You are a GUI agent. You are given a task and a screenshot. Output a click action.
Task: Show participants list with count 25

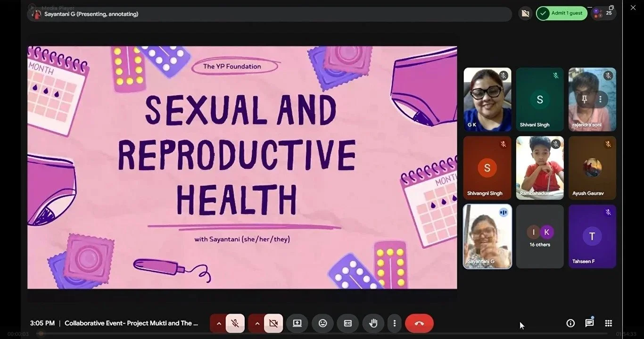tap(603, 13)
